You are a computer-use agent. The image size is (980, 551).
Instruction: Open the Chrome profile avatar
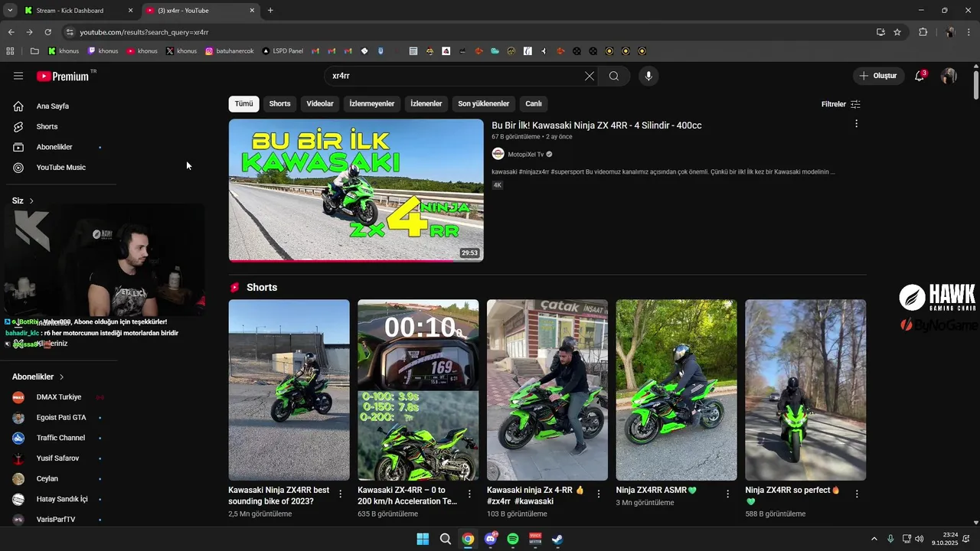(950, 32)
